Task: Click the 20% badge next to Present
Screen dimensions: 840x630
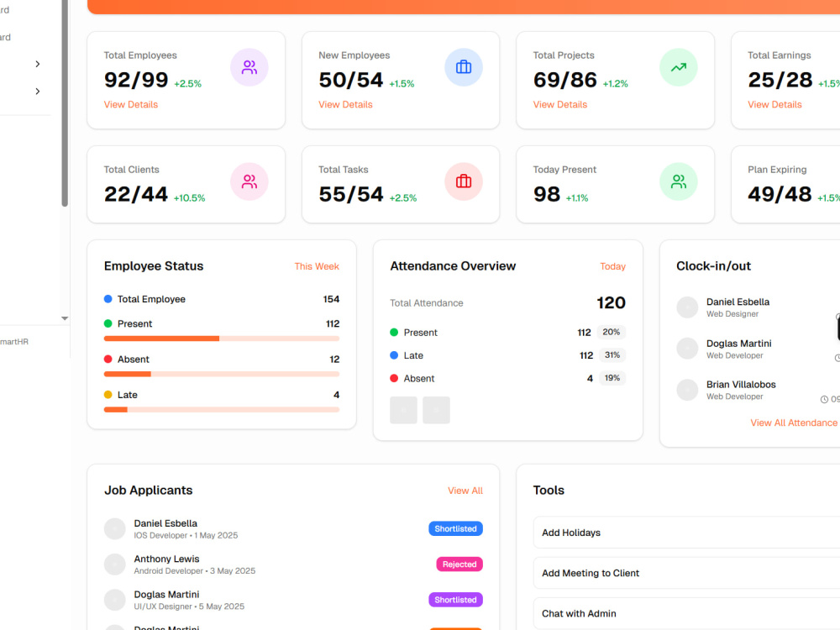Action: click(x=612, y=332)
